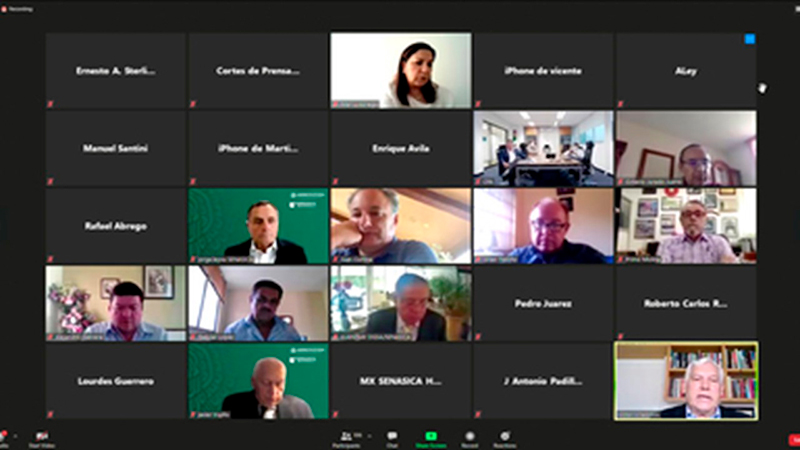Open the Chat panel

(x=392, y=439)
